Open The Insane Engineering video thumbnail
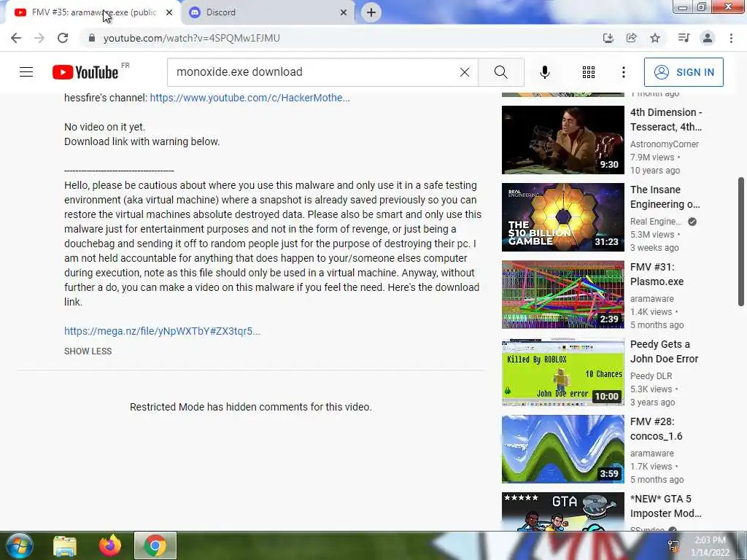 click(x=562, y=217)
